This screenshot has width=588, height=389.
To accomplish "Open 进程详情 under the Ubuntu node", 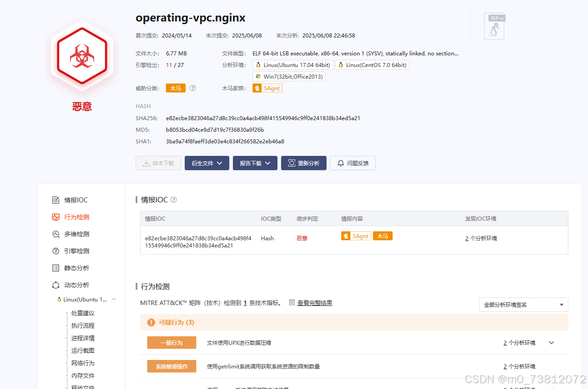I will point(83,338).
